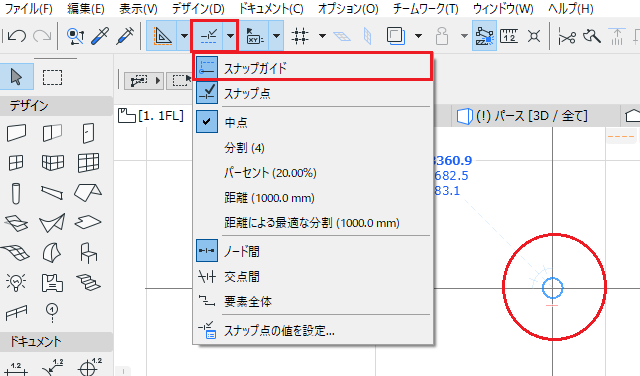640x376 pixels.
Task: Open the ドキュメント(C) menu
Action: 271,9
